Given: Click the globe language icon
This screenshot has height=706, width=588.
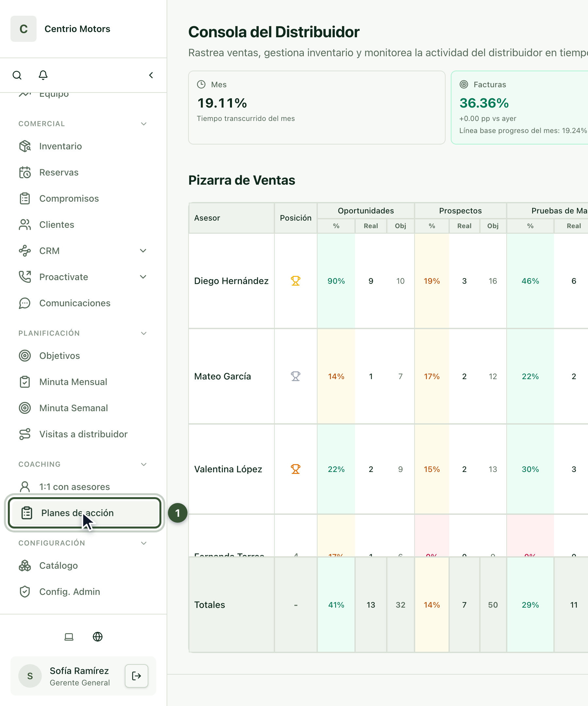Looking at the screenshot, I should pos(97,637).
